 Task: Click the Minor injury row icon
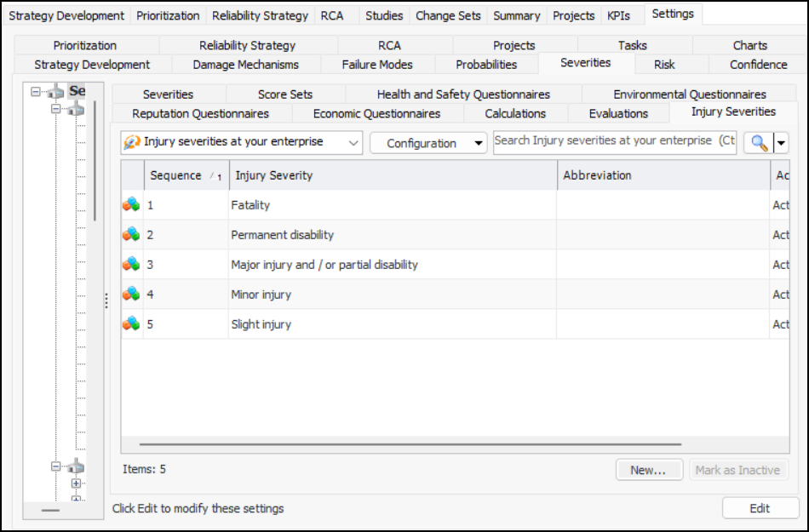point(131,294)
